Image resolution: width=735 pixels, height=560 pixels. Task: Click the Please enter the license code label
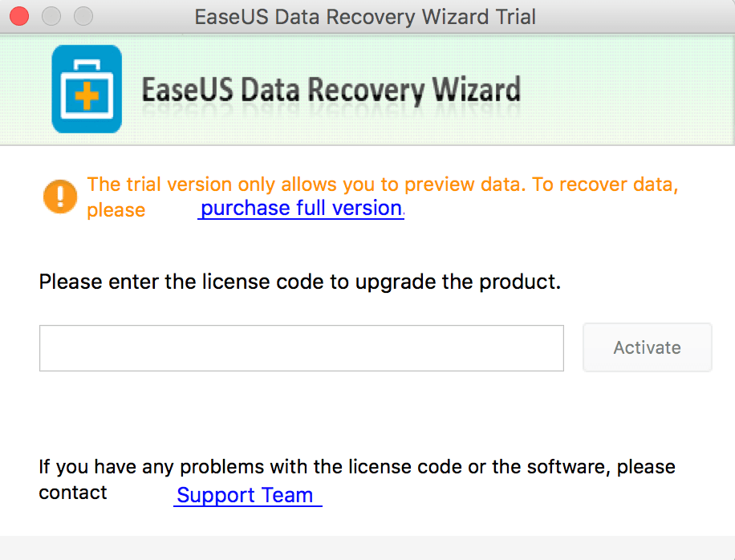pos(299,282)
